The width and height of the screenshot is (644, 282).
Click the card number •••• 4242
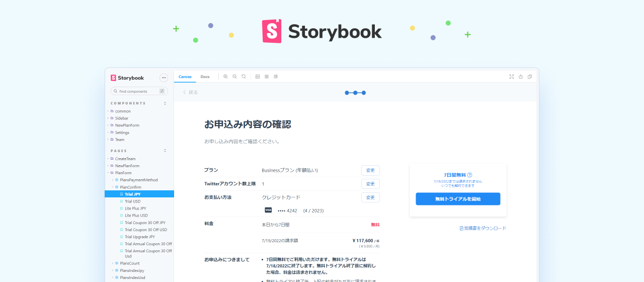pyautogui.click(x=287, y=210)
